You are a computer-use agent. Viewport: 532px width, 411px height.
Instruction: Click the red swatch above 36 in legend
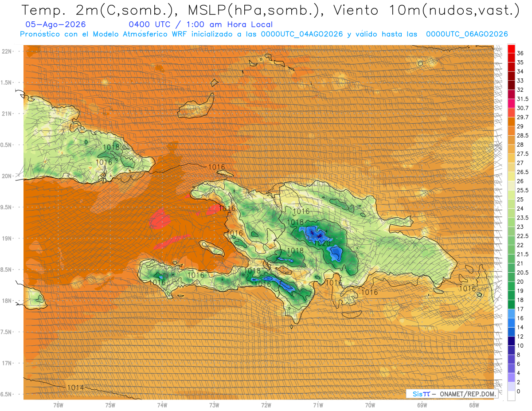pos(511,49)
